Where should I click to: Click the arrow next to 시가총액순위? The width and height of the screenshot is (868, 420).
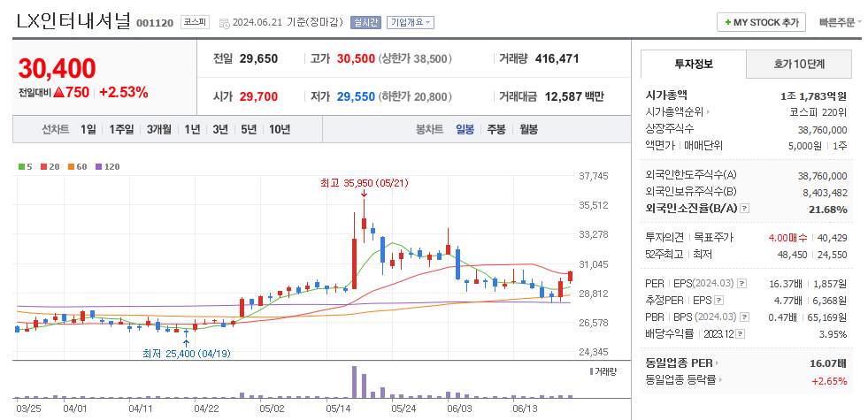point(708,112)
